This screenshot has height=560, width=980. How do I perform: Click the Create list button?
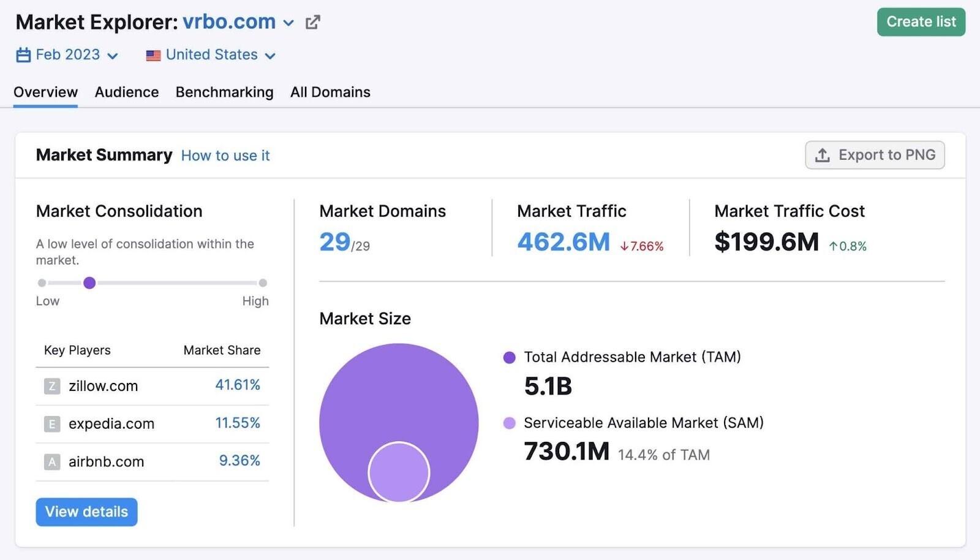(x=921, y=22)
